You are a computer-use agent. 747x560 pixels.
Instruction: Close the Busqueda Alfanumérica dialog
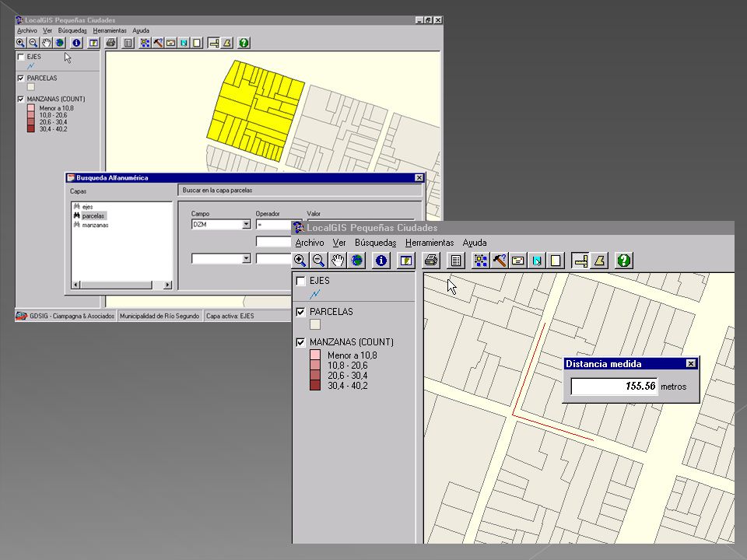tap(419, 177)
